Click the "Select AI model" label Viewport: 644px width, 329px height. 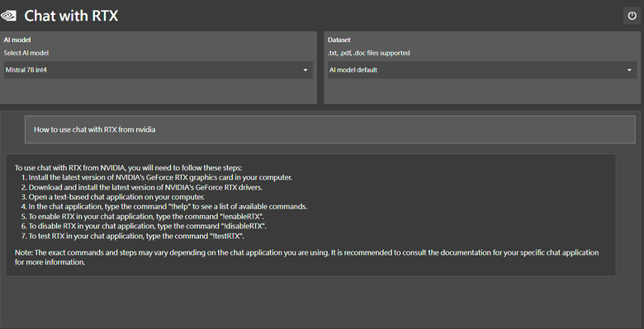tap(26, 53)
